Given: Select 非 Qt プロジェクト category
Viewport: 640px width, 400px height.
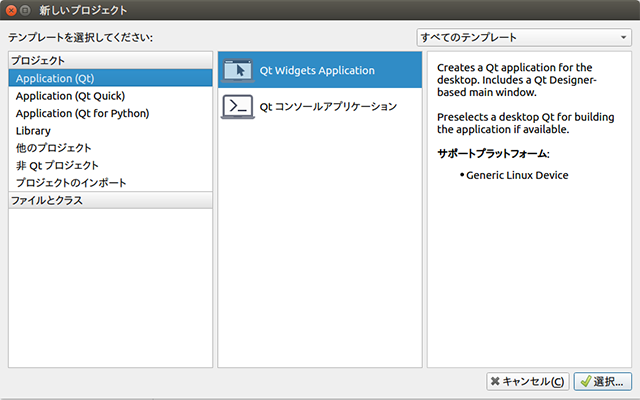Looking at the screenshot, I should [x=110, y=165].
